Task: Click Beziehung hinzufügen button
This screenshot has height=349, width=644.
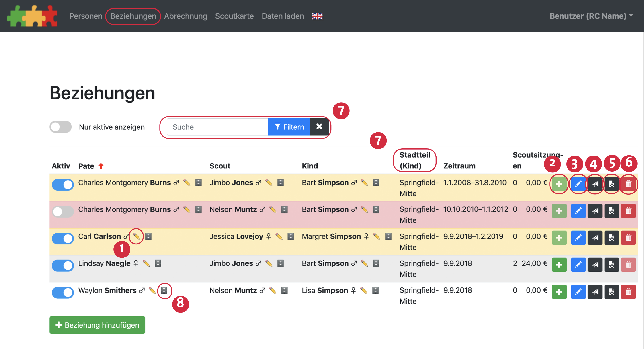Action: pyautogui.click(x=97, y=325)
